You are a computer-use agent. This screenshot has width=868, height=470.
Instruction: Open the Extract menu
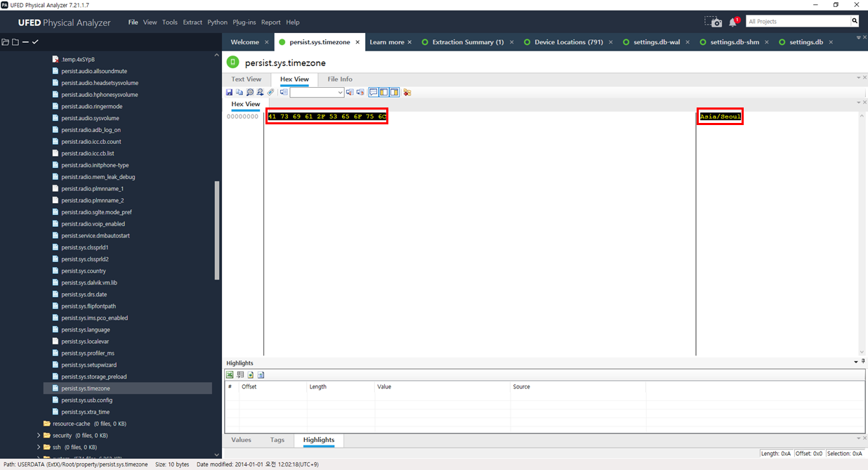(192, 22)
